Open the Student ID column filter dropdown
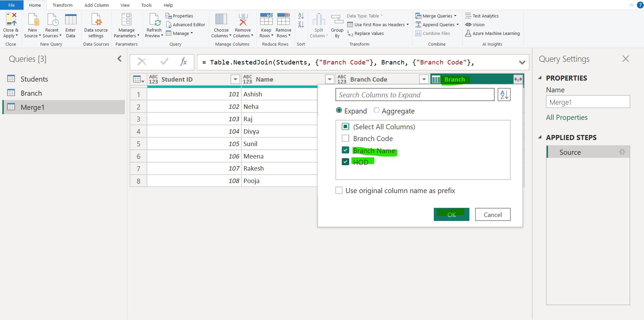Image resolution: width=644 pixels, height=320 pixels. tap(235, 79)
